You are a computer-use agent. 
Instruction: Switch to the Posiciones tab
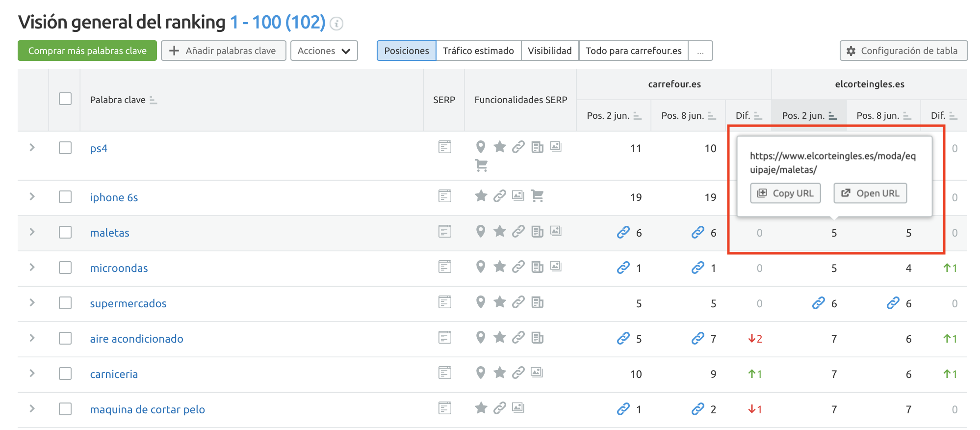pos(407,51)
